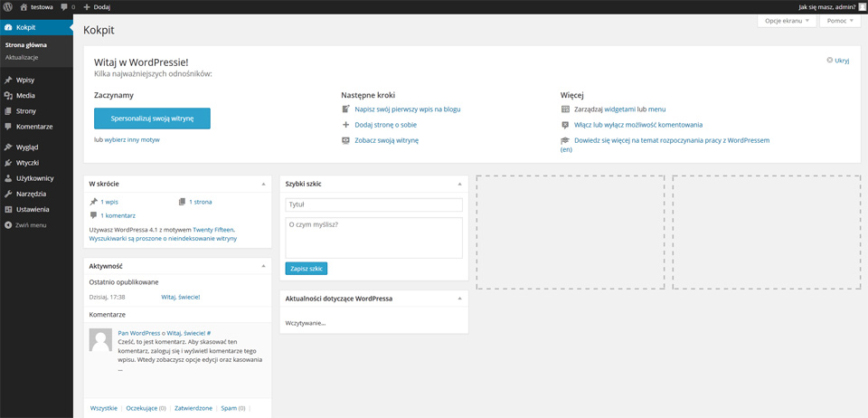Open Ustawienia settings icon in sidebar
This screenshot has height=418, width=868.
click(x=8, y=210)
